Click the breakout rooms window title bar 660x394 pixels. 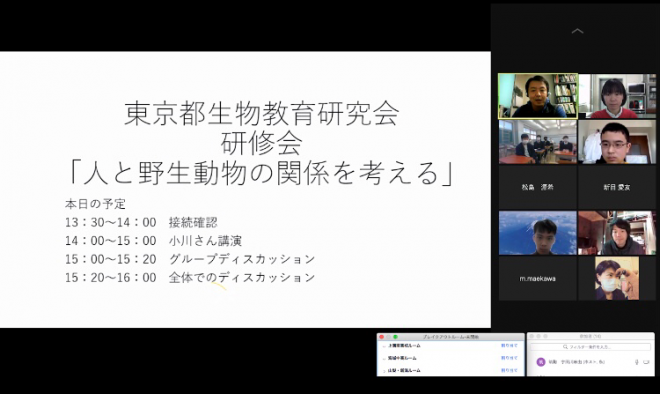[x=451, y=337]
